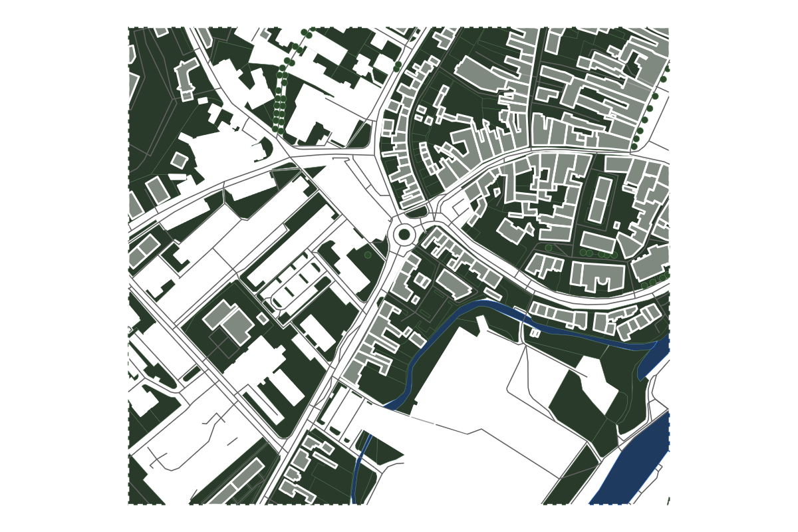
Task: Click the narrow blue stream at bottom center
Action: coord(360,469)
